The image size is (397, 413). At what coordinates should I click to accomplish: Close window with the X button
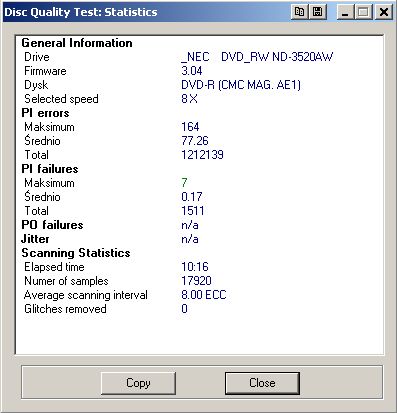click(x=384, y=12)
